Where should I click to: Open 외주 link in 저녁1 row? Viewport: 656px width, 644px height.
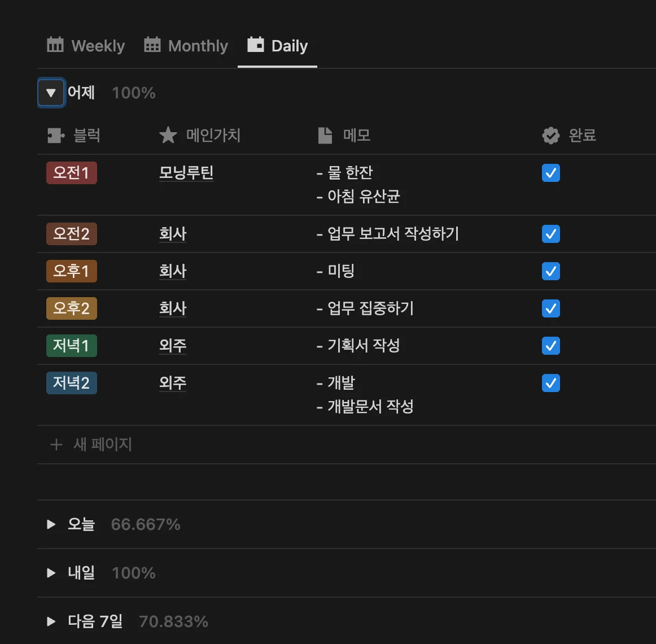point(173,346)
